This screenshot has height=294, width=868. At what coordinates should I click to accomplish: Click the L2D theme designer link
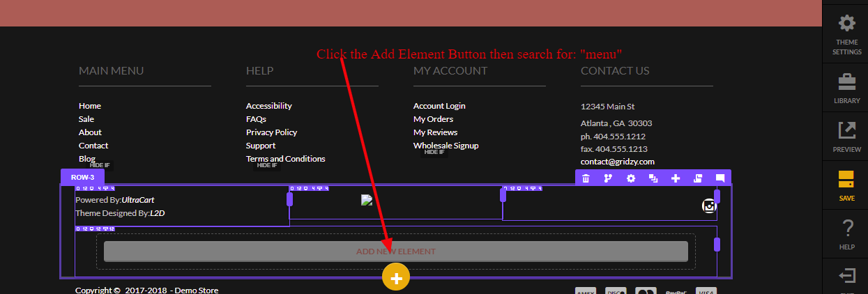pos(157,213)
